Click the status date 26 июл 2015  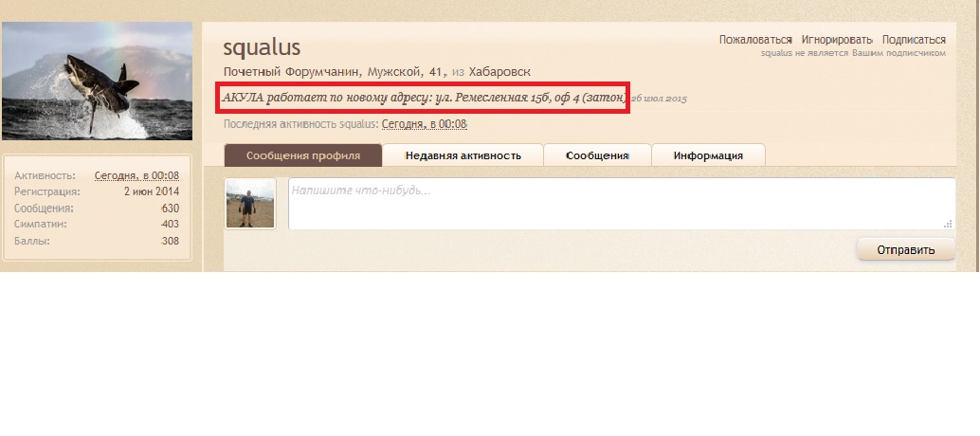[658, 99]
